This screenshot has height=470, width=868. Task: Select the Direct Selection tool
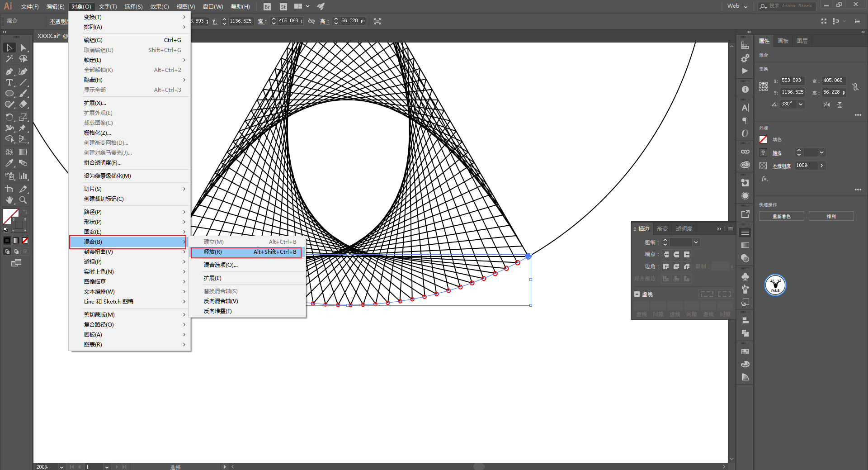[24, 47]
